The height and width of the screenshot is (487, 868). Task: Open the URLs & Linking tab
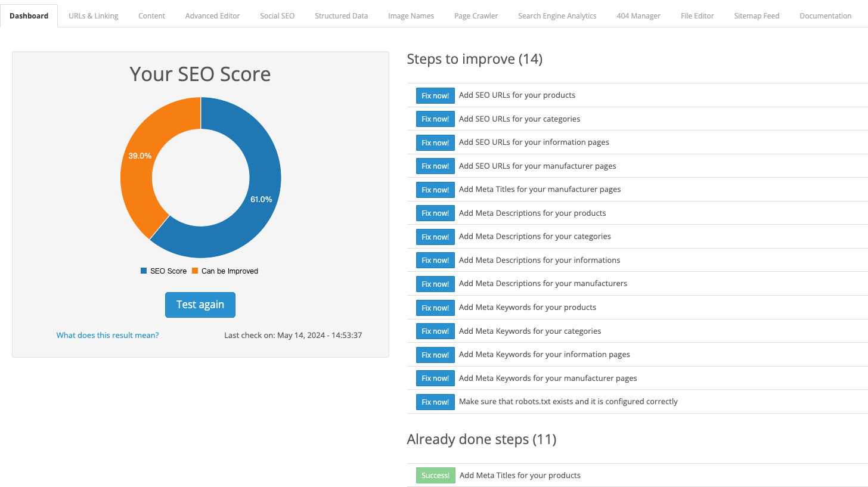pos(94,16)
